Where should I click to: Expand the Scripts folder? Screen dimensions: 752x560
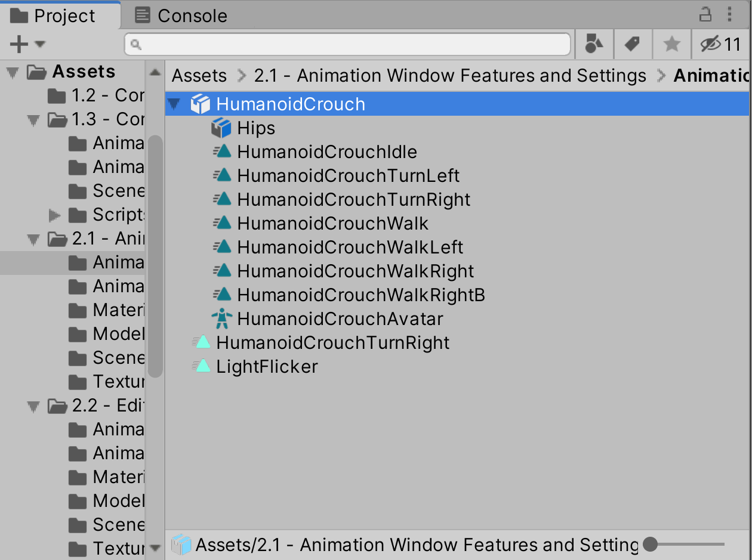click(x=54, y=215)
